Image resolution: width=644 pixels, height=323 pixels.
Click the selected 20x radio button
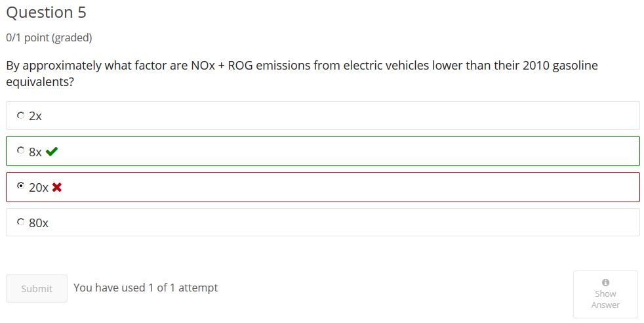tap(20, 186)
